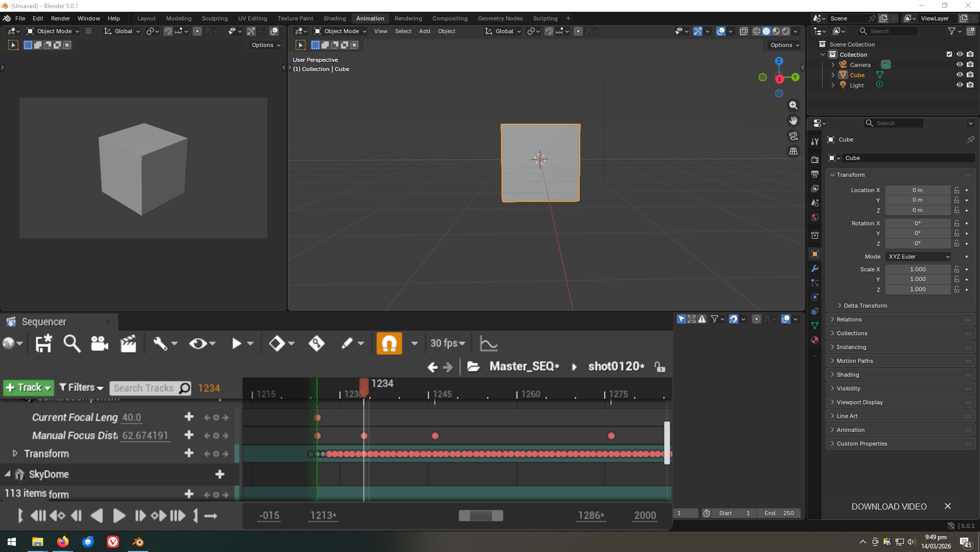Expand the Delta Transform section
The image size is (980, 552).
[865, 306]
